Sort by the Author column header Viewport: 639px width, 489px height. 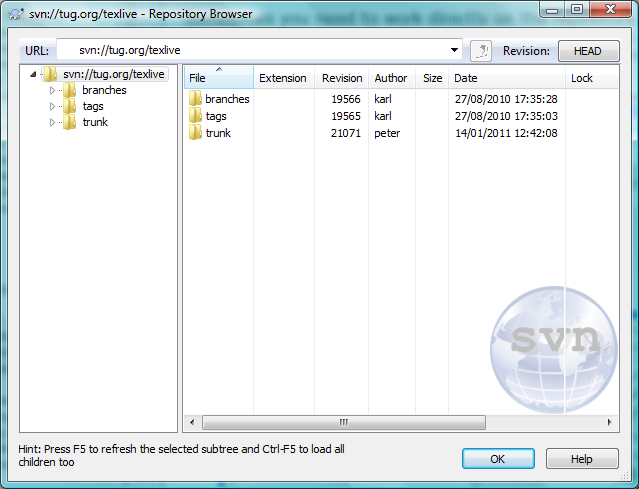[392, 78]
